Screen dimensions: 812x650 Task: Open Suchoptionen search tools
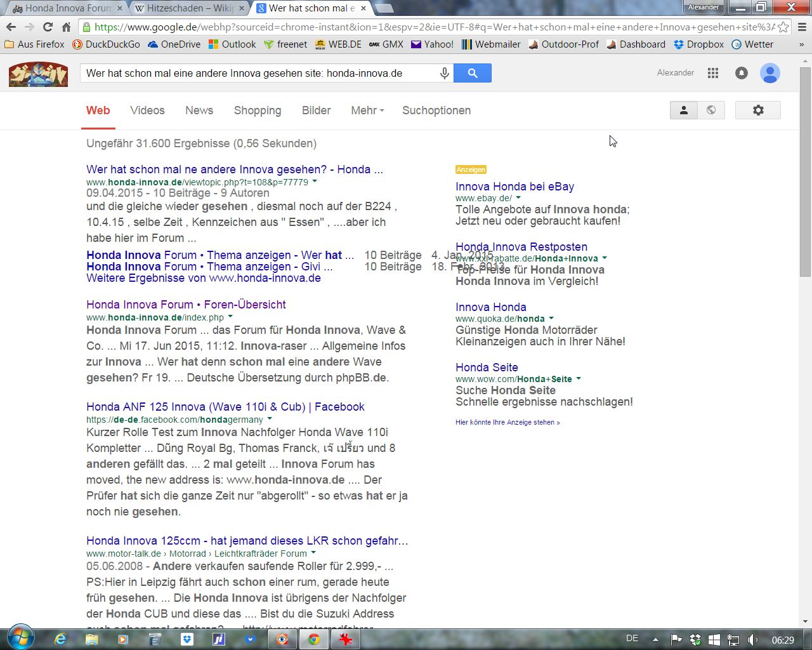(x=436, y=110)
